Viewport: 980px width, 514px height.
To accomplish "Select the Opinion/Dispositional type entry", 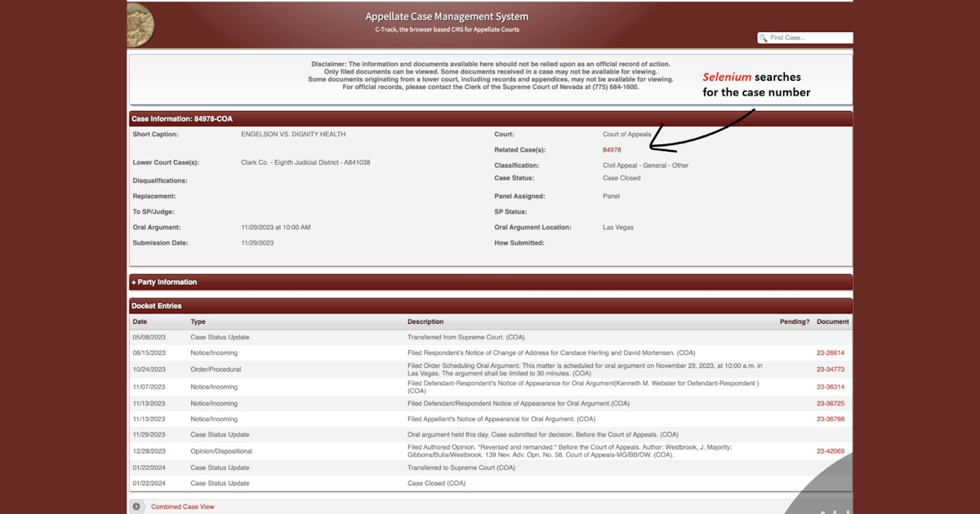I will [x=221, y=450].
